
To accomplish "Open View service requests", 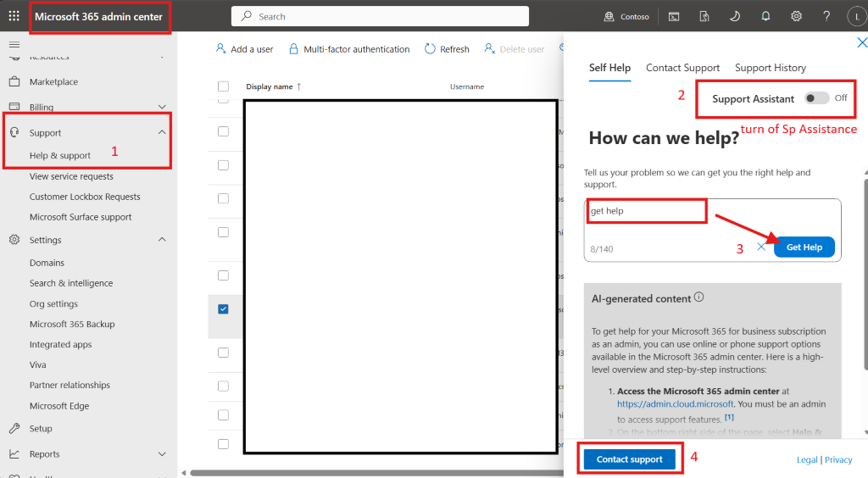I will [x=71, y=176].
